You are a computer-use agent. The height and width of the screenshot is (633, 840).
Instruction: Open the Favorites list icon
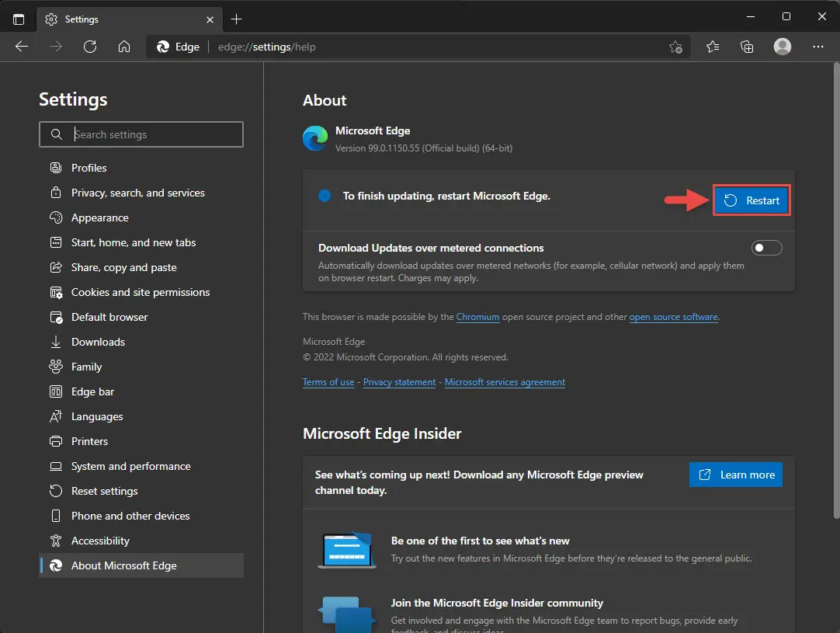(x=713, y=47)
